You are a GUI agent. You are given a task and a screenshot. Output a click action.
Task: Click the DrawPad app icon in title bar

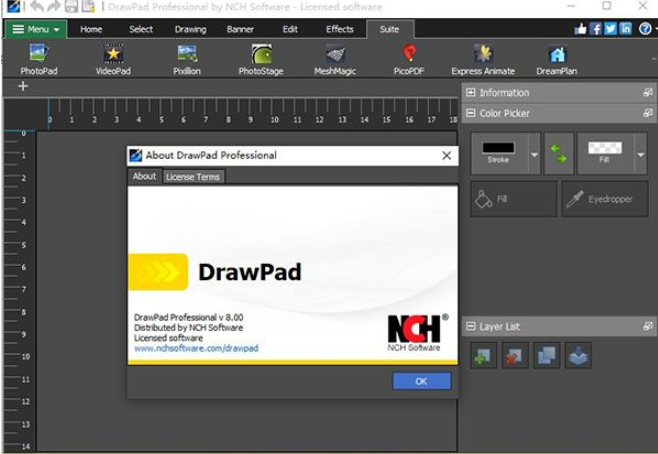(x=12, y=6)
